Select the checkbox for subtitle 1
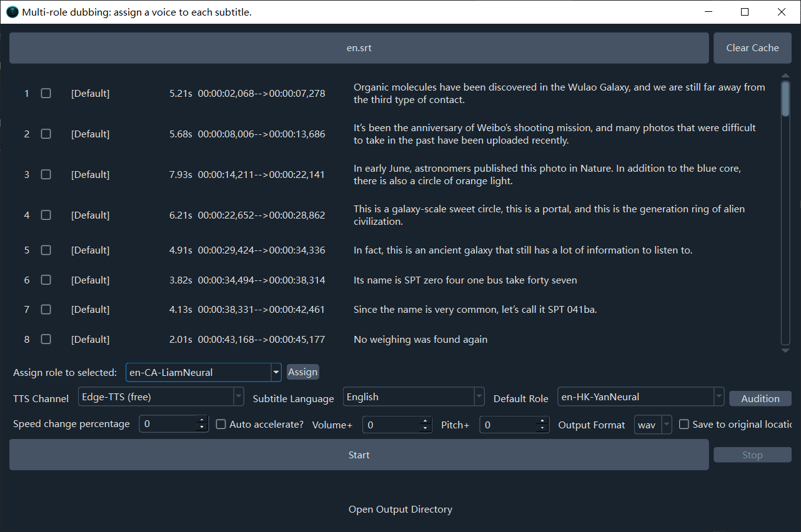 pos(46,94)
